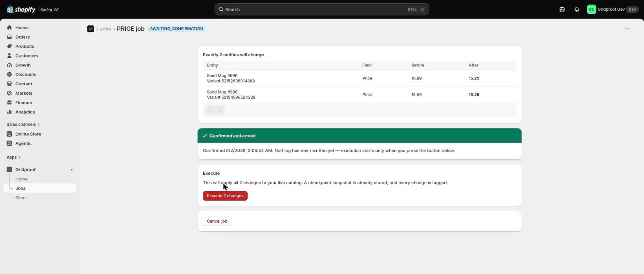Click the Online Store icon

pyautogui.click(x=9, y=134)
